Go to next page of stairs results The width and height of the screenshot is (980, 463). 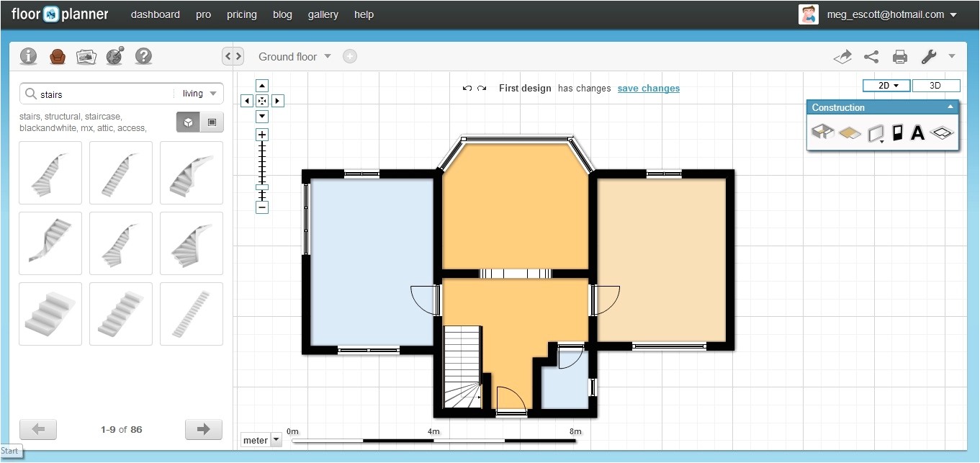click(x=203, y=429)
